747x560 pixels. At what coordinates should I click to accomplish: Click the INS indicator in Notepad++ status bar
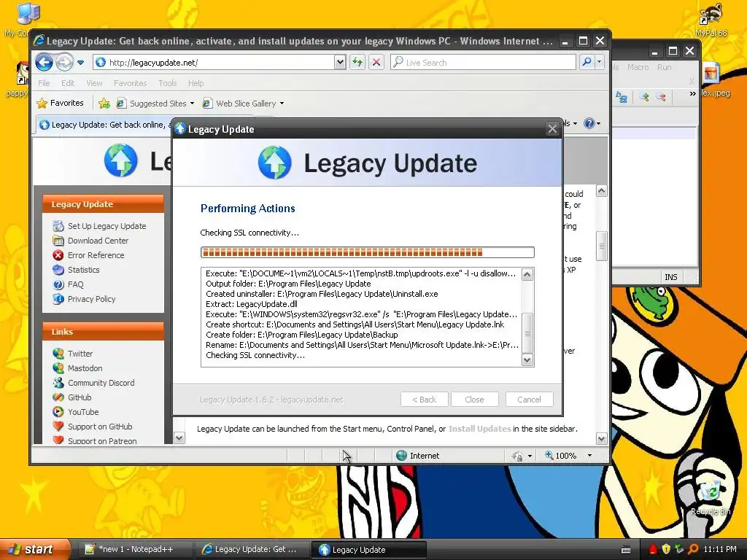click(671, 277)
